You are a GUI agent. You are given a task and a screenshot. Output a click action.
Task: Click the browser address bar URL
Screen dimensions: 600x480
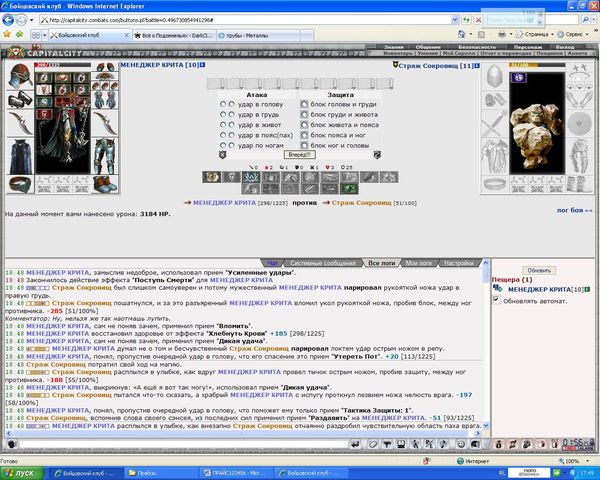click(x=245, y=20)
